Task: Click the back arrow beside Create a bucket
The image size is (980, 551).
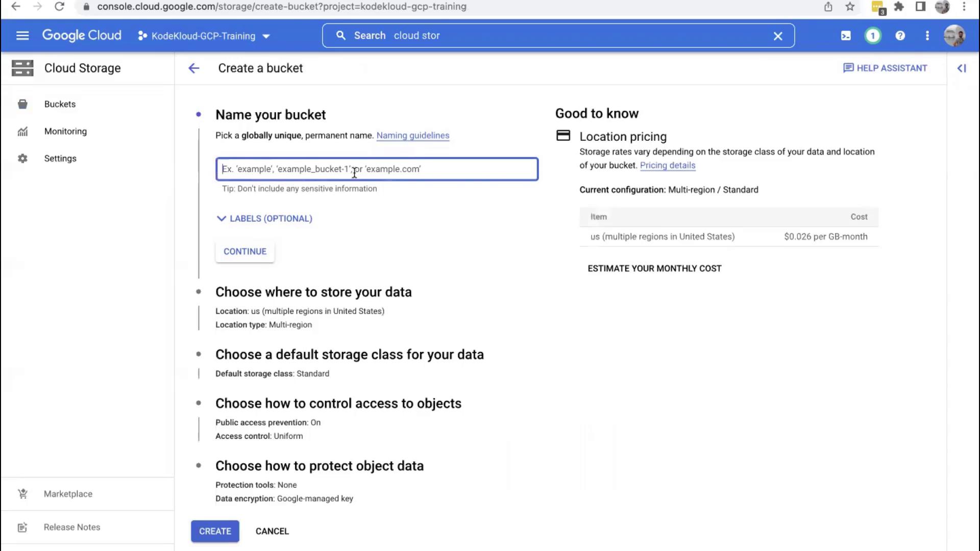Action: pyautogui.click(x=193, y=68)
